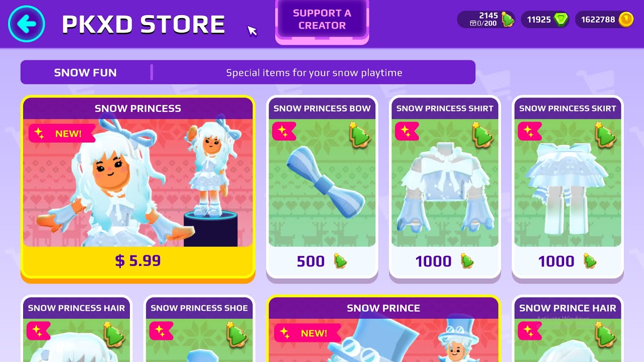Go back using the cyan arrow button

[27, 24]
